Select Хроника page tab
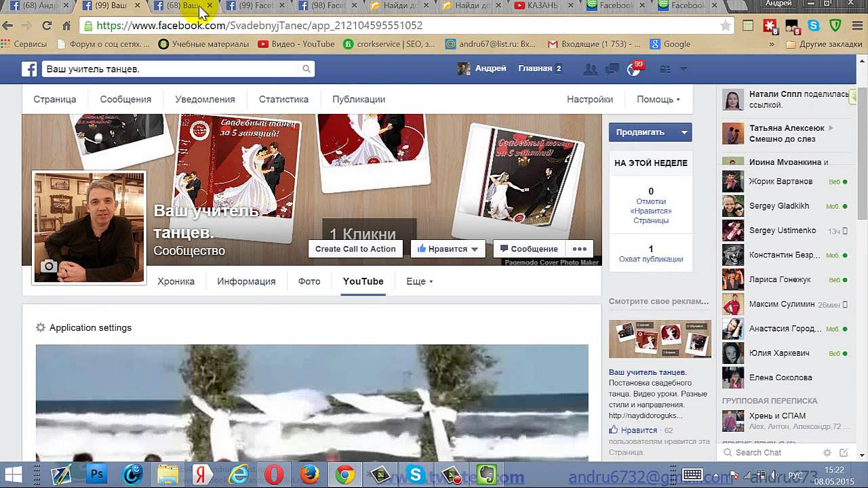The width and height of the screenshot is (868, 488). [176, 281]
